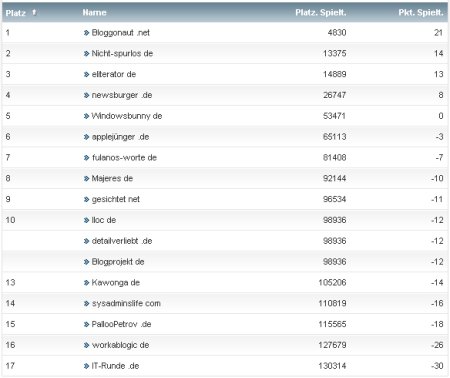Click arrow icon beside fulanos-worte de

[86, 158]
